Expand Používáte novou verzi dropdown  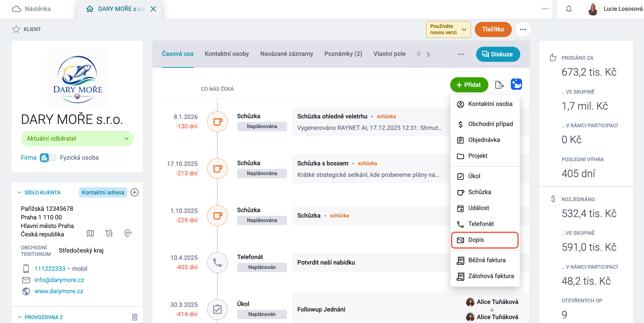click(448, 29)
